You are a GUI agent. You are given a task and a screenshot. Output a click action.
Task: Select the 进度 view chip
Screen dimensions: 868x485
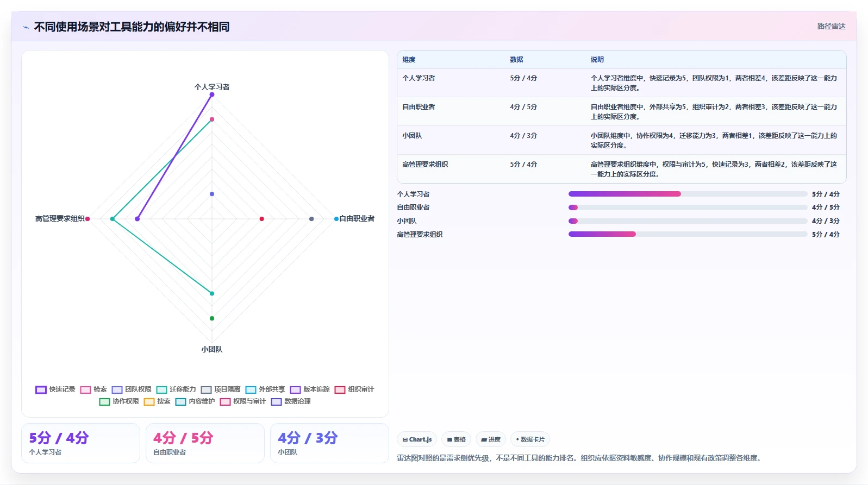491,439
